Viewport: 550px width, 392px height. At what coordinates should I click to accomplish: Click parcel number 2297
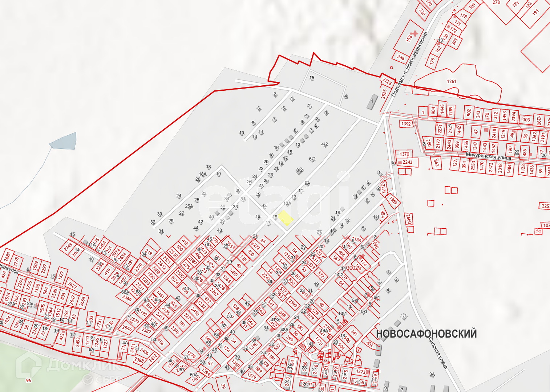pyautogui.click(x=44, y=269)
